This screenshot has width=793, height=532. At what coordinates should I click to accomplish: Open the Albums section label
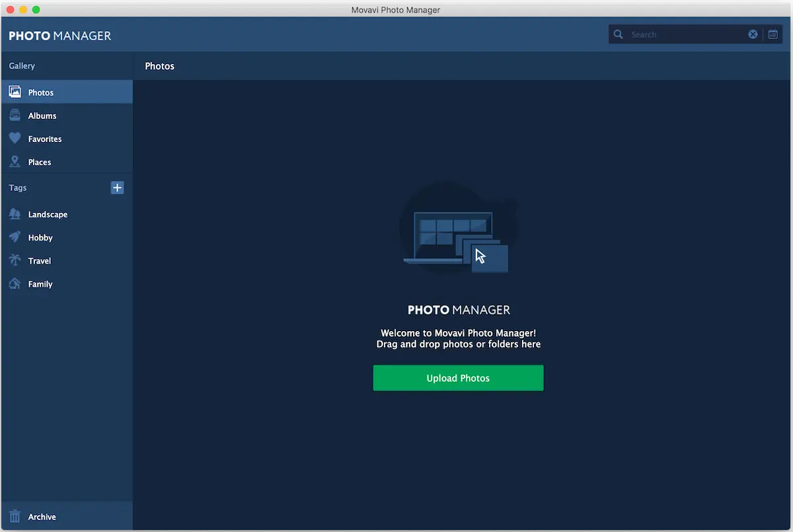[42, 116]
